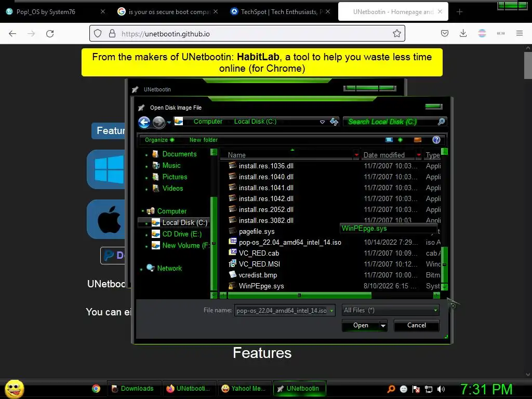Open the Name column dropdown arrow
Viewport: 532px width, 399px height.
click(x=356, y=155)
